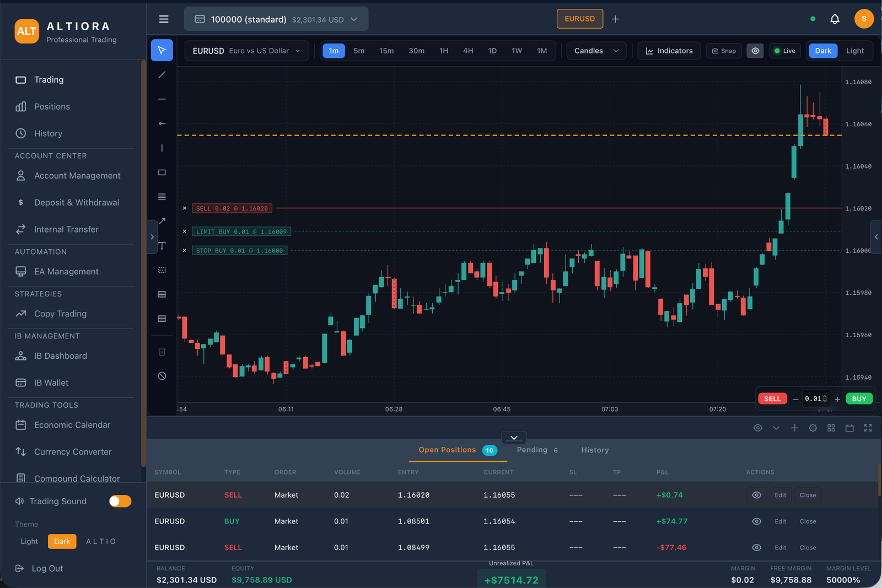Select the rectangle drawing tool
The image size is (882, 588).
coord(162,172)
